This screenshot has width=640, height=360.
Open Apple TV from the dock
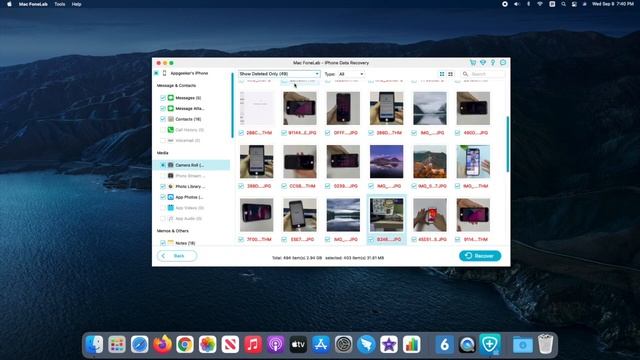pyautogui.click(x=298, y=344)
